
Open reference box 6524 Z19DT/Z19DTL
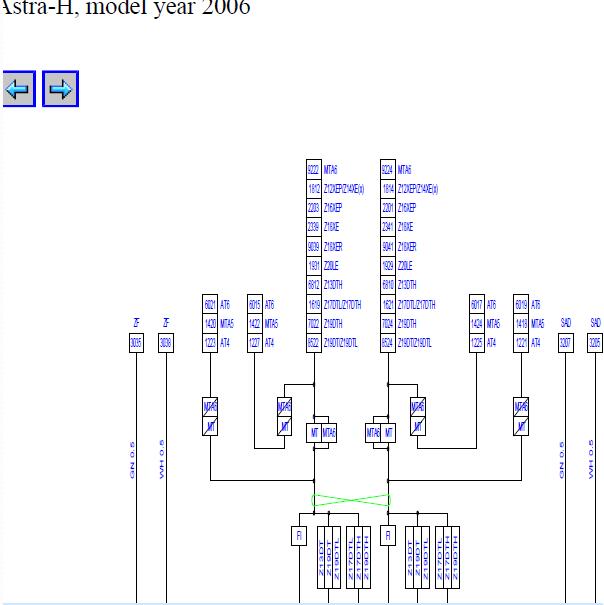coord(387,343)
